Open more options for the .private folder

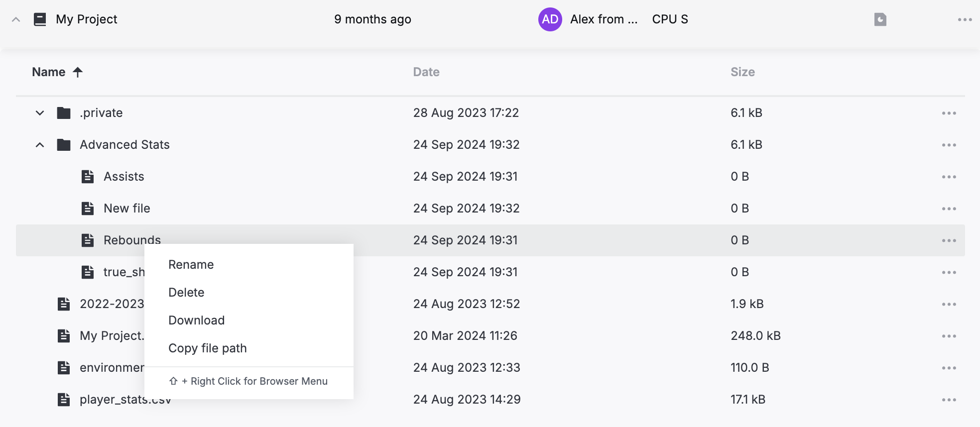tap(949, 113)
